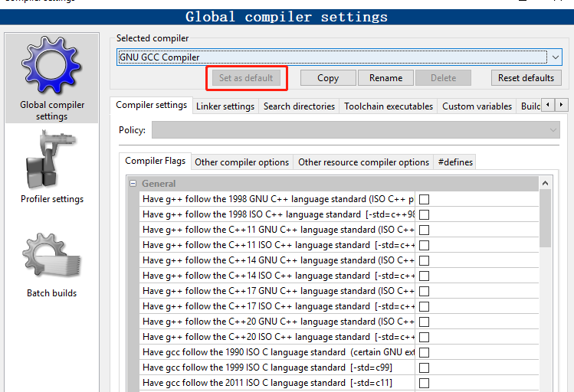Switch to the Compiler settings tab
The image size is (574, 392).
coord(151,106)
